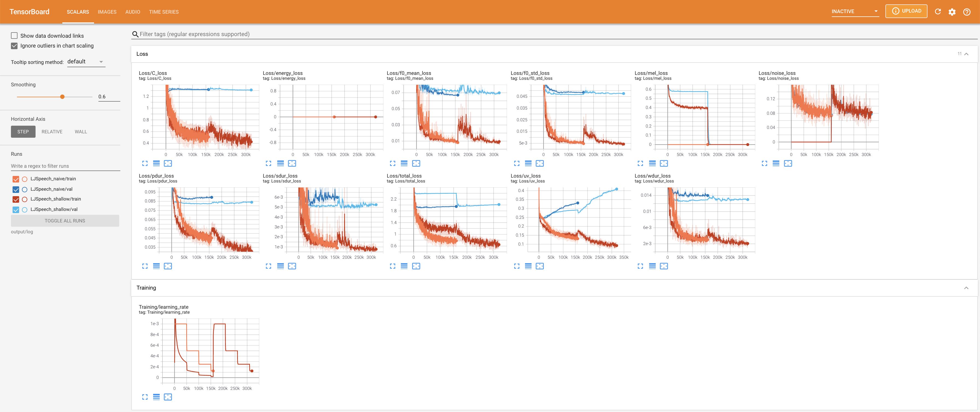Click the Smoothing slider handle
980x412 pixels.
pyautogui.click(x=62, y=96)
